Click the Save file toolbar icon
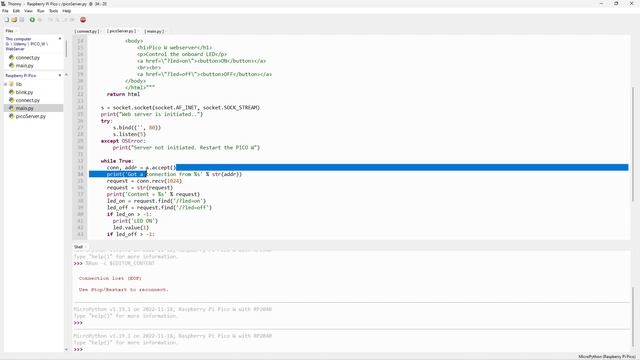Viewport: 640px width, 360px height. click(22, 20)
